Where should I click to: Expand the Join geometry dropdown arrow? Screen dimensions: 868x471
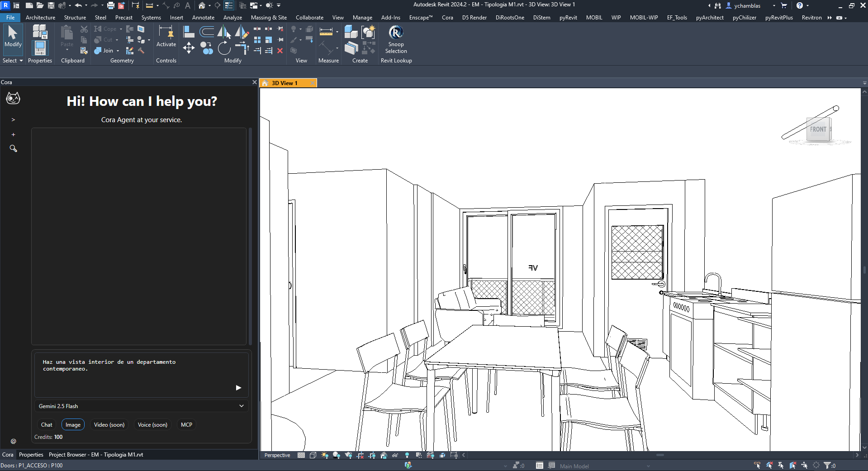[118, 51]
